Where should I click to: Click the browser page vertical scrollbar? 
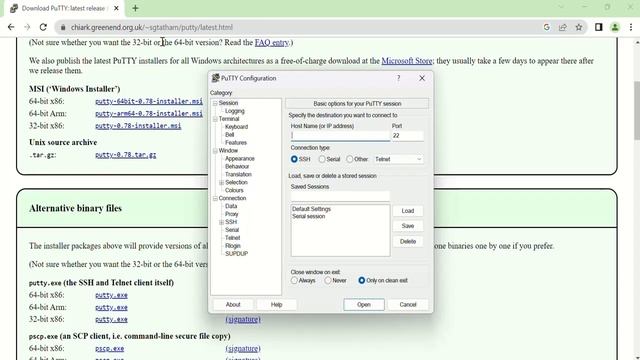coord(637,110)
